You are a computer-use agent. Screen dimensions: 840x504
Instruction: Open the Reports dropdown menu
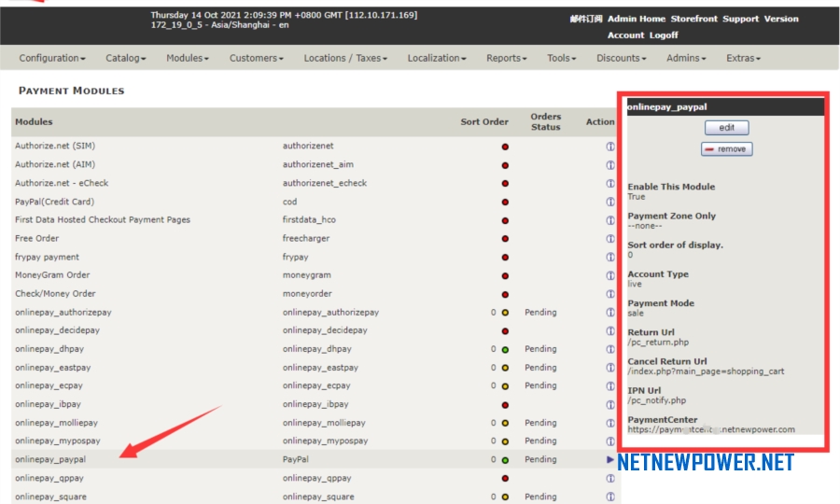pyautogui.click(x=506, y=58)
